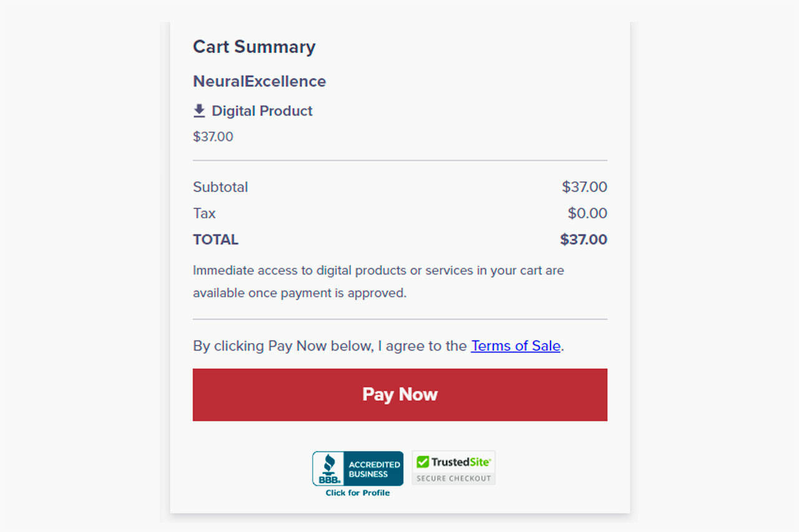Click the immediate access notice text
The image size is (799, 532).
378,281
